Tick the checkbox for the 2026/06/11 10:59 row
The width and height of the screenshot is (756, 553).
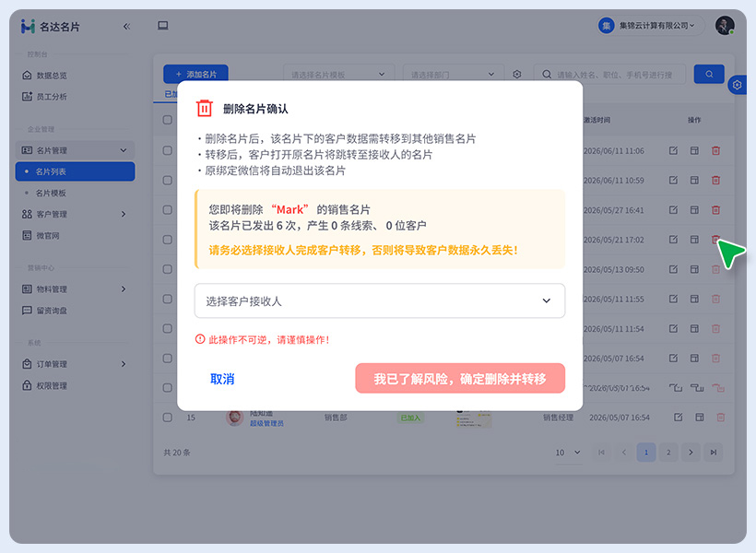tap(167, 181)
